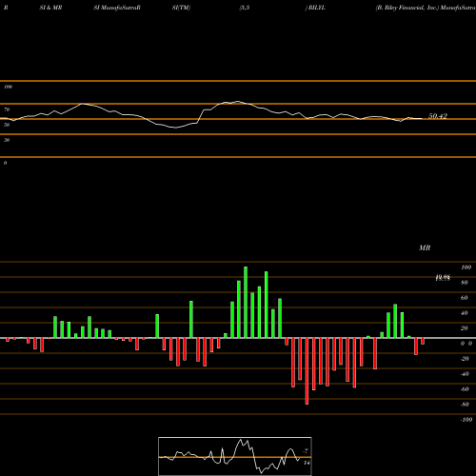Click the value -7 in mini chart
476x476 pixels.
tap(306, 451)
